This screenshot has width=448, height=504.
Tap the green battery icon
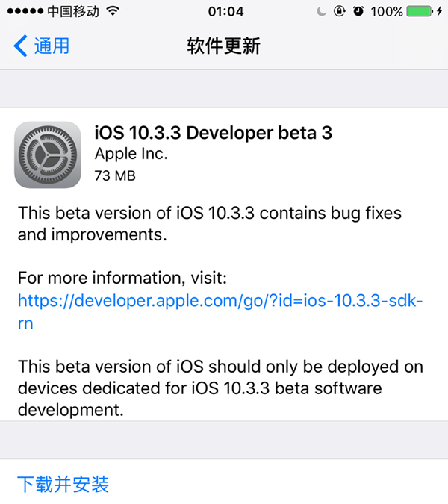pos(418,12)
